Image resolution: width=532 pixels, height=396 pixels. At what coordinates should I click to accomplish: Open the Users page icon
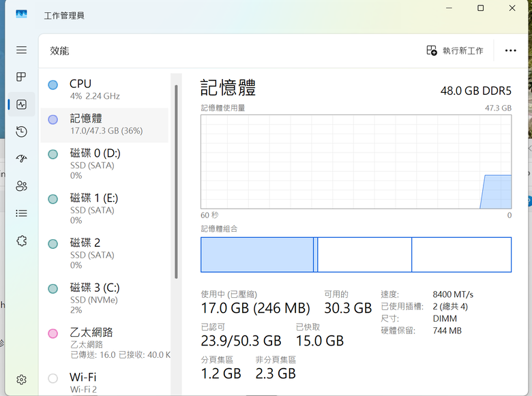[21, 186]
